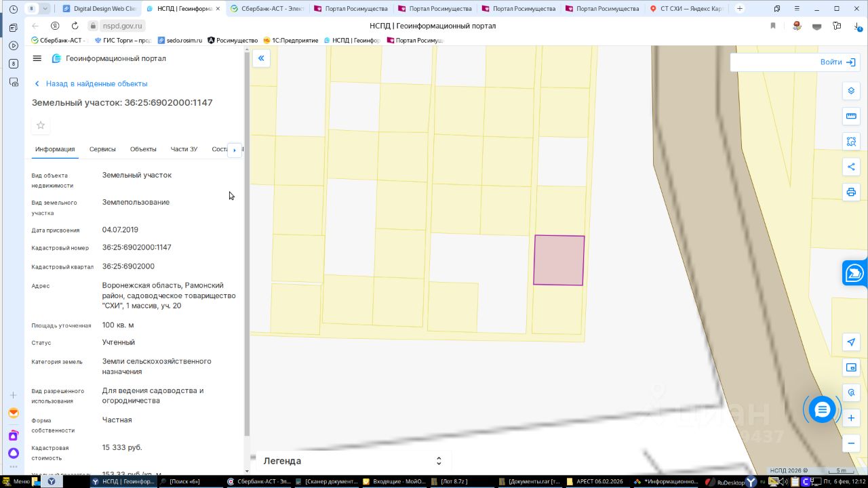Screen dimensions: 868x488
Task: Center map on my location
Action: [x=851, y=342]
